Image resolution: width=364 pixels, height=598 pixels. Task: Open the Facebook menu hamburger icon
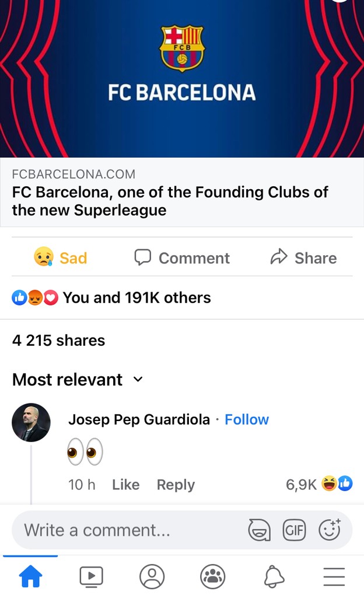334,576
